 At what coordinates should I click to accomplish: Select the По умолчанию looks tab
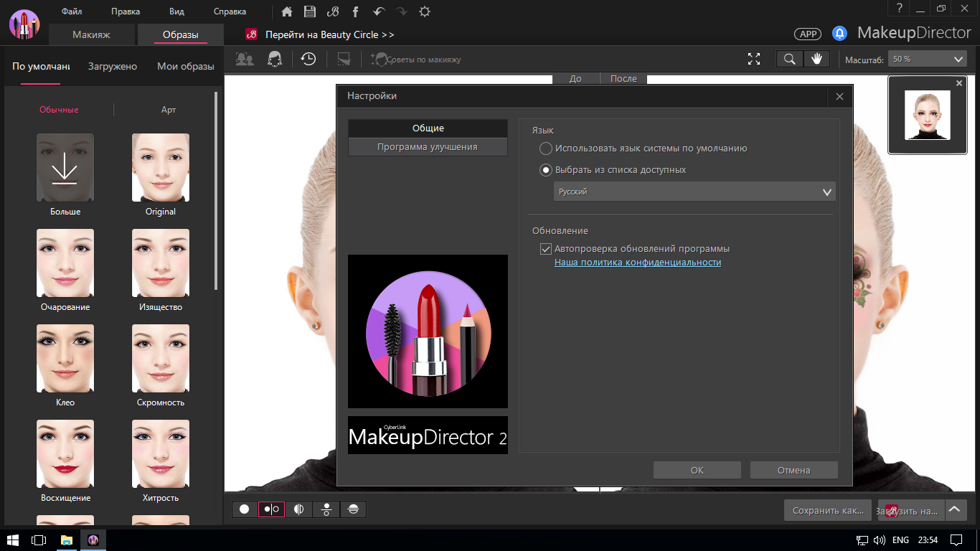[41, 66]
